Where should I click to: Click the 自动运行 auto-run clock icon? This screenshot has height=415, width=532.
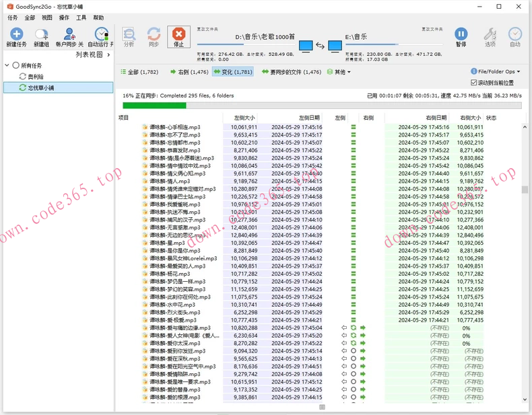[x=101, y=34]
